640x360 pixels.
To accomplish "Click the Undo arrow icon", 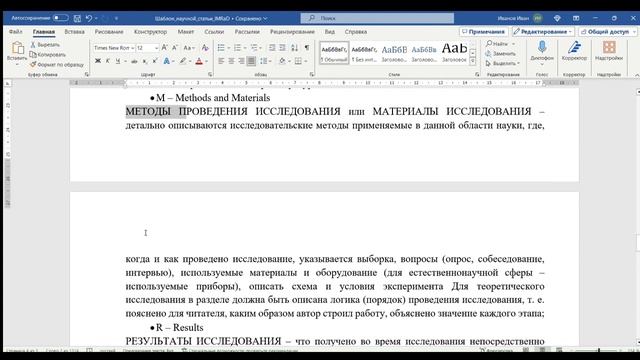I will pyautogui.click(x=89, y=18).
